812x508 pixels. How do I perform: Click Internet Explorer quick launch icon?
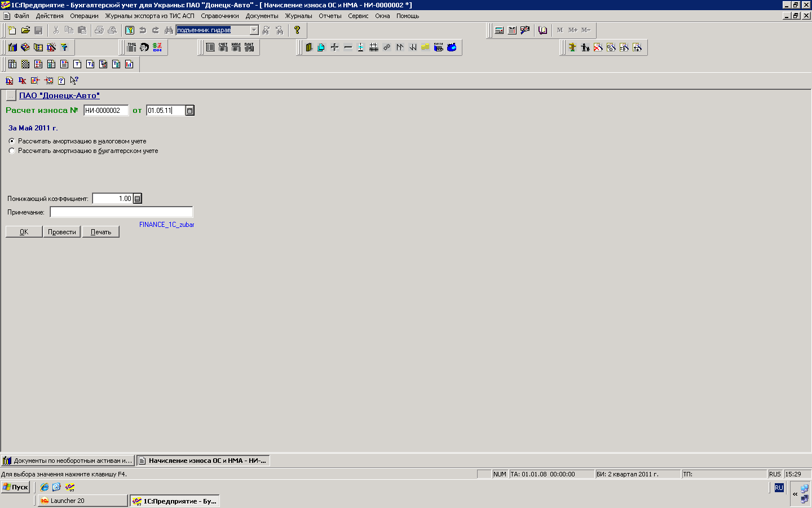tap(45, 487)
